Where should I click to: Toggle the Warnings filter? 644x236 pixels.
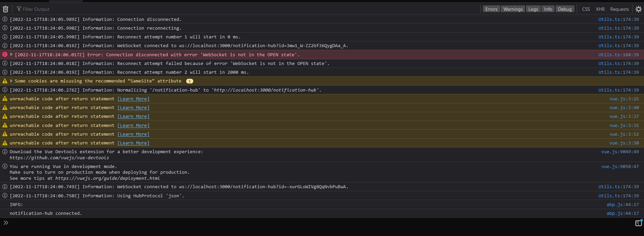(x=513, y=9)
